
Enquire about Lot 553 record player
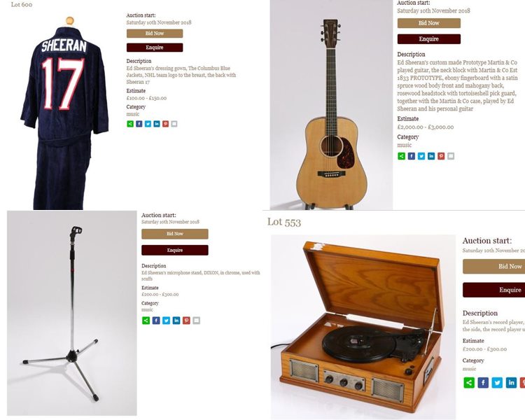click(494, 290)
